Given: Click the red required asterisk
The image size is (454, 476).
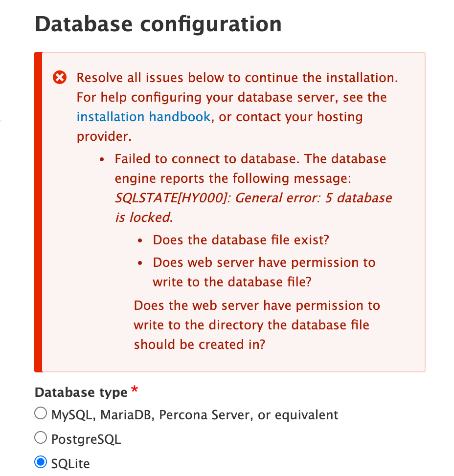Looking at the screenshot, I should point(135,389).
